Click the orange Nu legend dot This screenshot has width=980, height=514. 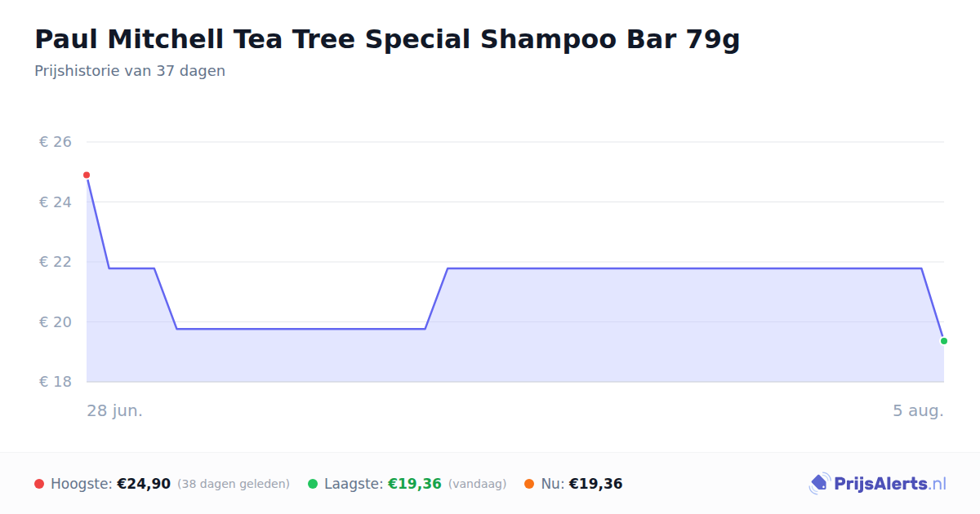click(529, 484)
